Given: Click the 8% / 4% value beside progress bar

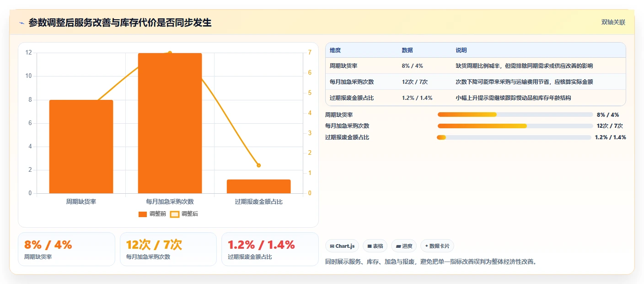Looking at the screenshot, I should [608, 115].
